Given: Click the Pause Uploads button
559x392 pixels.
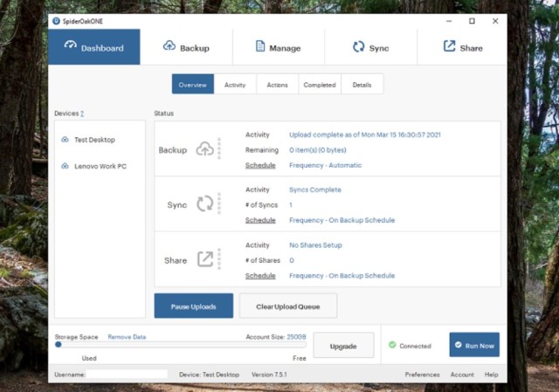Looking at the screenshot, I should (x=194, y=306).
